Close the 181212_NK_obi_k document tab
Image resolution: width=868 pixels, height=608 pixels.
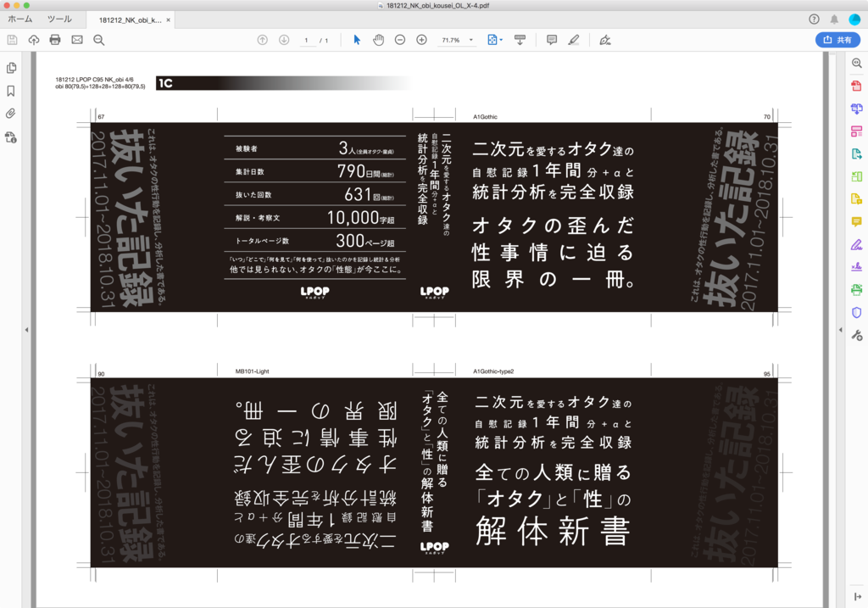[169, 20]
